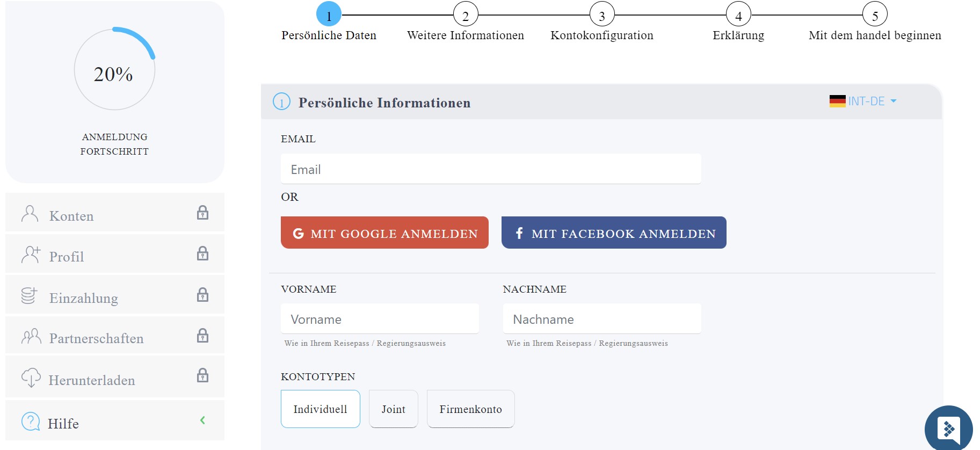Click the lock icon next to Einzahlung
Image resolution: width=980 pixels, height=450 pixels.
202,295
